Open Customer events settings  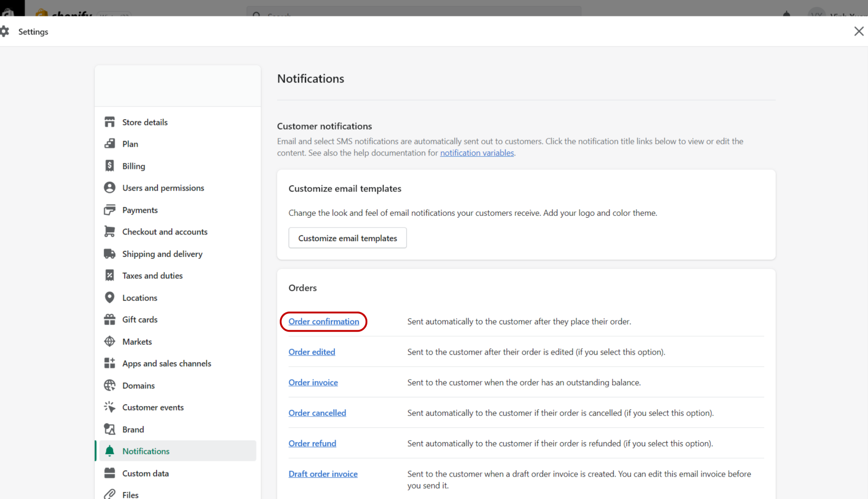point(153,407)
